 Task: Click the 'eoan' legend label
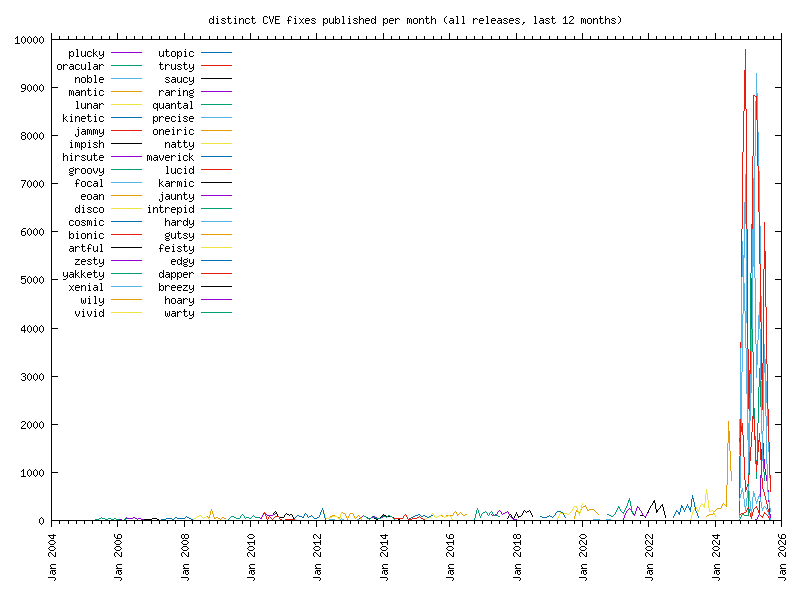[92, 196]
